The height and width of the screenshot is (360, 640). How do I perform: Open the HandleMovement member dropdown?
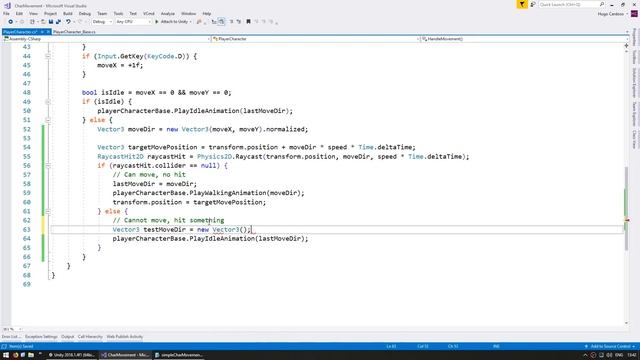(525, 39)
